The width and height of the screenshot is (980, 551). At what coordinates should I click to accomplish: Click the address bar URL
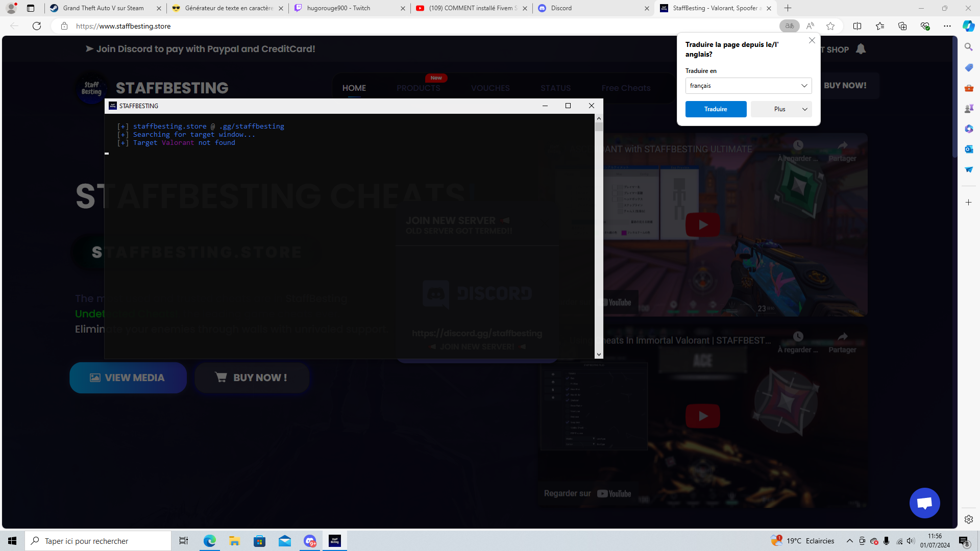pyautogui.click(x=123, y=26)
